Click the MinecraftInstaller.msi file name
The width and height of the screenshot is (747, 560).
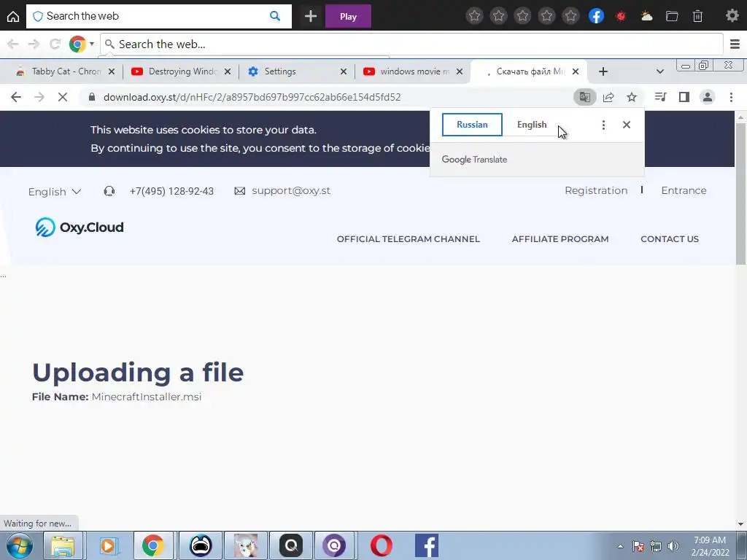click(146, 397)
